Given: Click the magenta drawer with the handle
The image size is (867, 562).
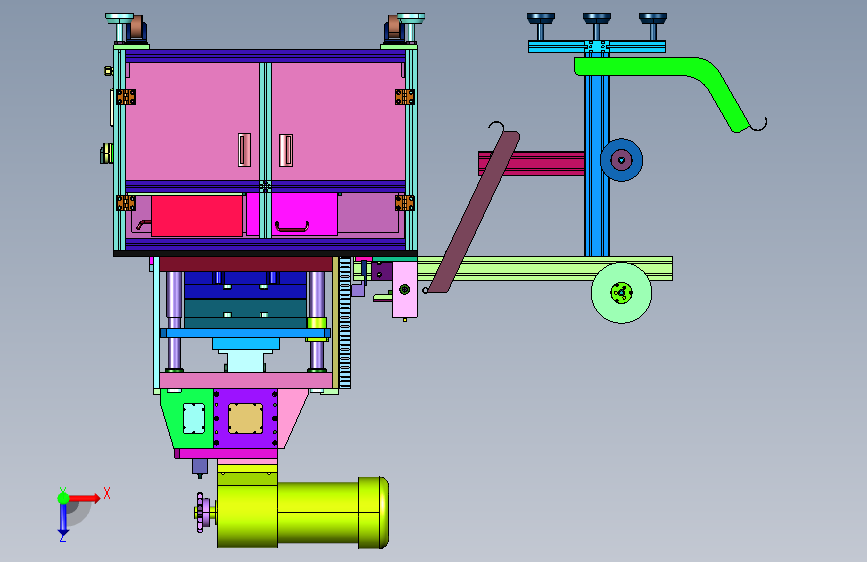Looking at the screenshot, I should click(305, 214).
